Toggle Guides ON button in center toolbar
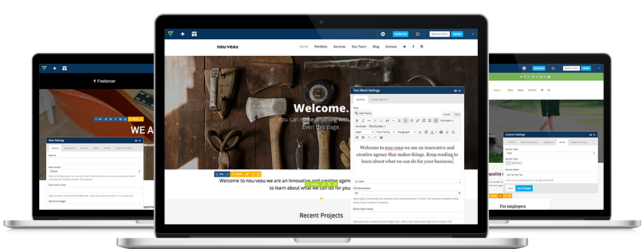The width and height of the screenshot is (644, 249). tap(400, 35)
